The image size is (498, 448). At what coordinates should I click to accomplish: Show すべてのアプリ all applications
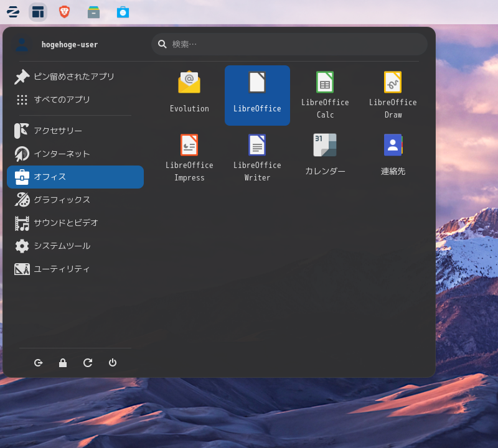pyautogui.click(x=75, y=100)
